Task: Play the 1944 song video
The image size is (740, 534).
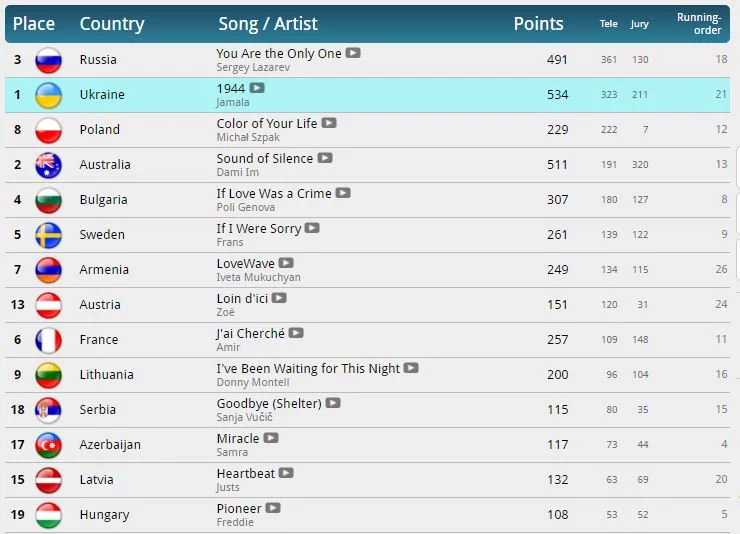Action: 257,88
